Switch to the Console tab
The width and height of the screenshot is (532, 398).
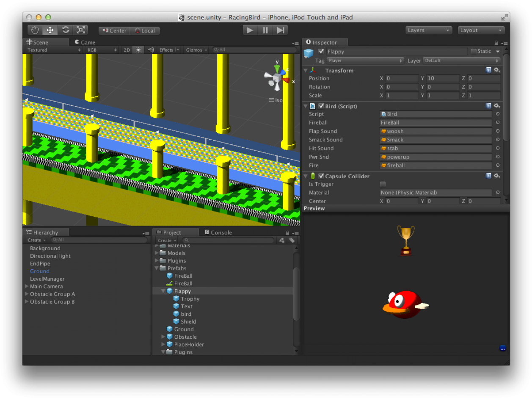[218, 232]
